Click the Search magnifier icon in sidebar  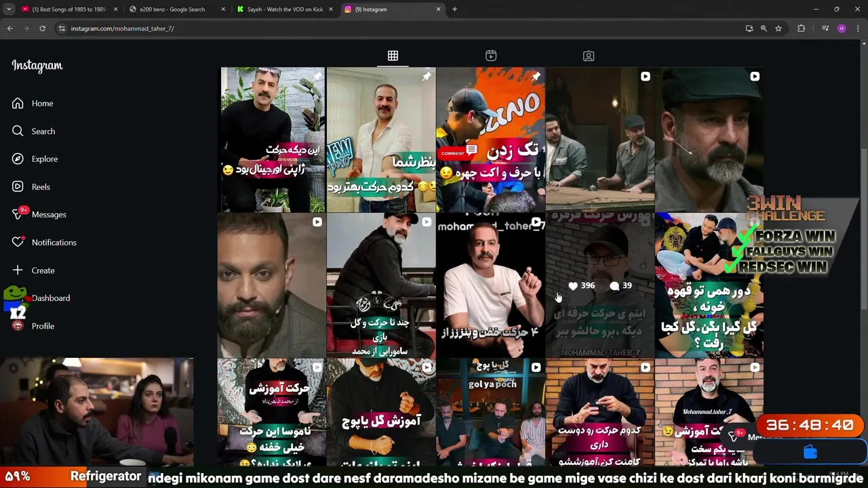pyautogui.click(x=18, y=131)
